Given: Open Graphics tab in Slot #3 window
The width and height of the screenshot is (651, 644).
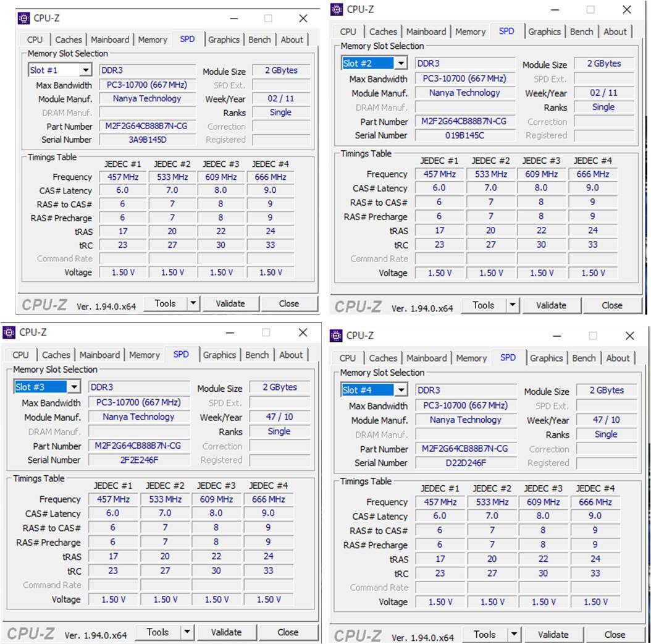Looking at the screenshot, I should 220,355.
